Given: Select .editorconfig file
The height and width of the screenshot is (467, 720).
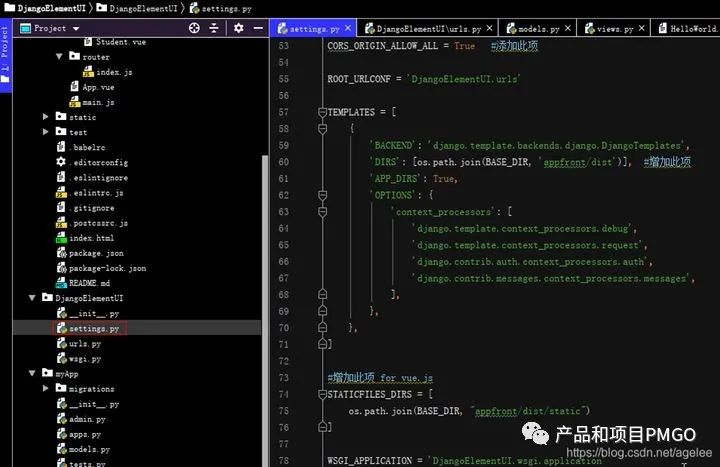Looking at the screenshot, I should point(92,162).
